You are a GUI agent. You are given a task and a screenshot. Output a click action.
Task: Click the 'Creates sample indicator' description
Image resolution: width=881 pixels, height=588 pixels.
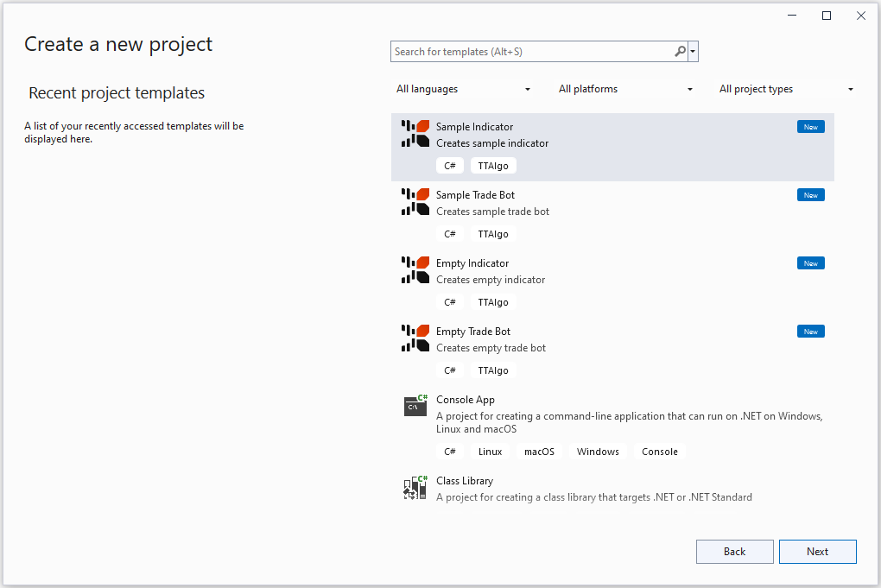tap(492, 143)
